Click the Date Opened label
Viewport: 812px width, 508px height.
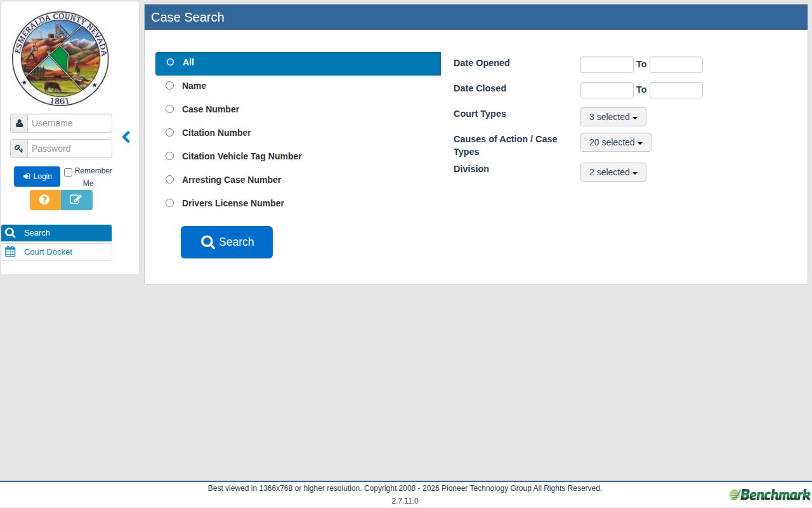pos(481,63)
